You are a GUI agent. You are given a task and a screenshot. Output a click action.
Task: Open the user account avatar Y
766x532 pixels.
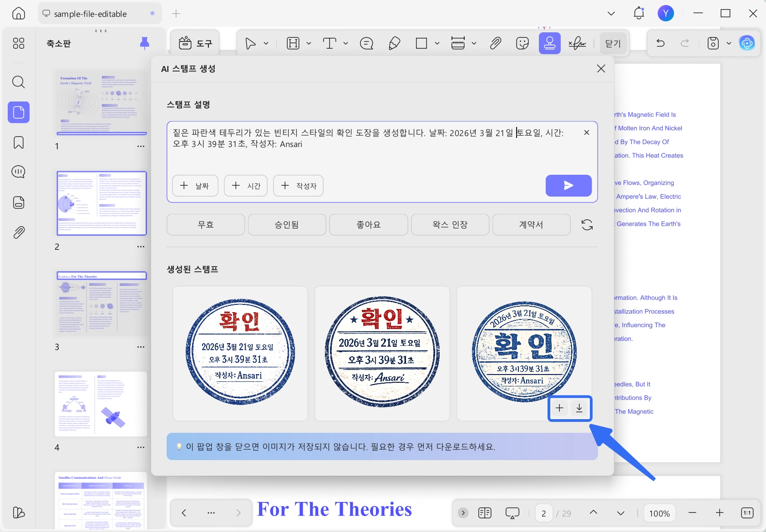point(666,14)
